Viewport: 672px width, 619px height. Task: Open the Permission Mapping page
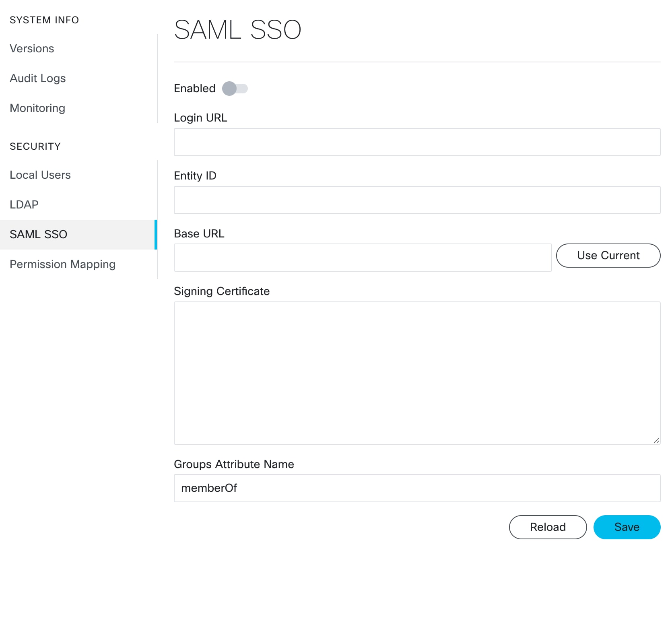62,264
